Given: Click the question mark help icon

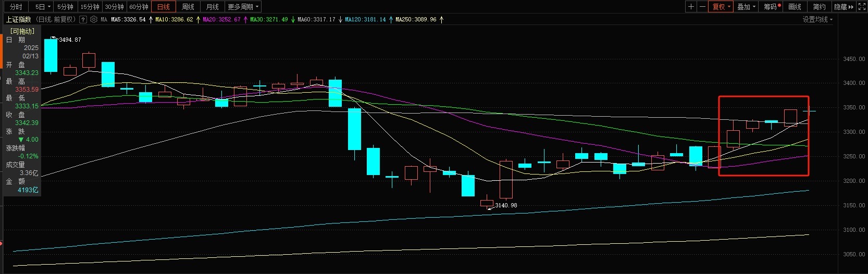Looking at the screenshot, I should tap(83, 19).
